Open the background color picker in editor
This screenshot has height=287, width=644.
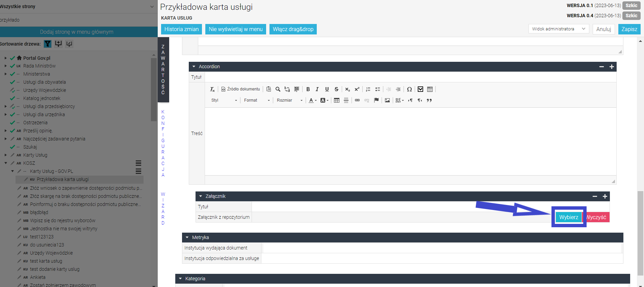tap(324, 100)
